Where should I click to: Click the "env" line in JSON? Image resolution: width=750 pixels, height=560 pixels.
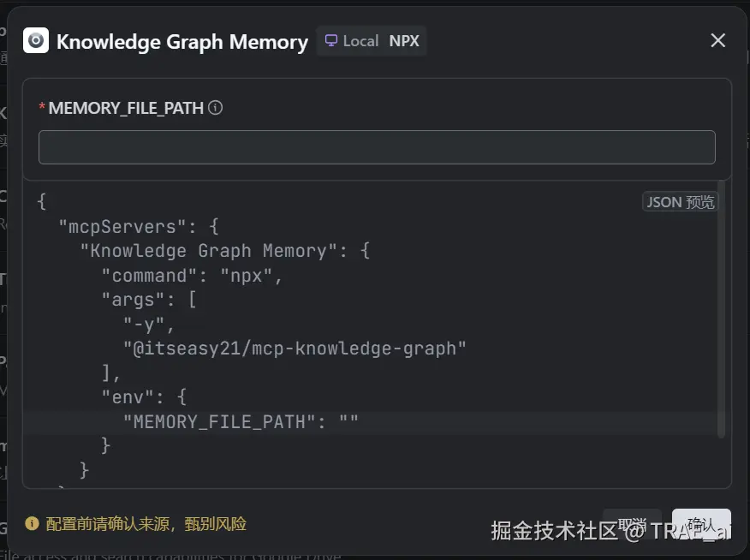pos(144,397)
